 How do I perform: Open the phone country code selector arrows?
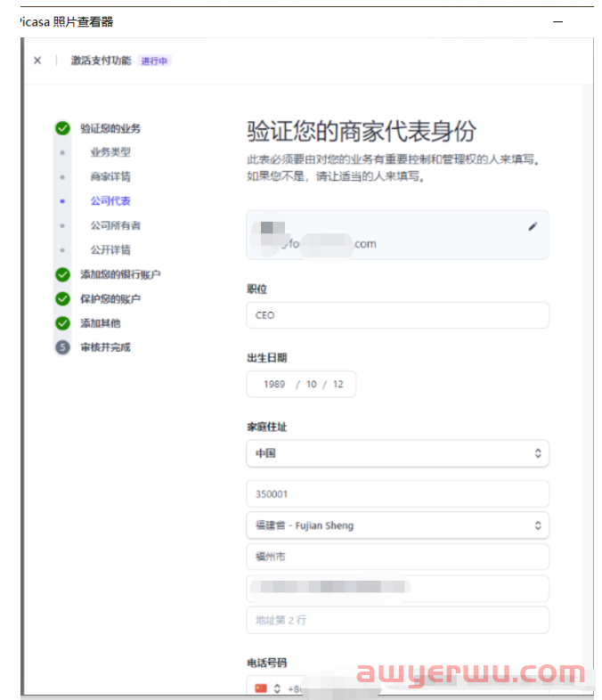[277, 688]
